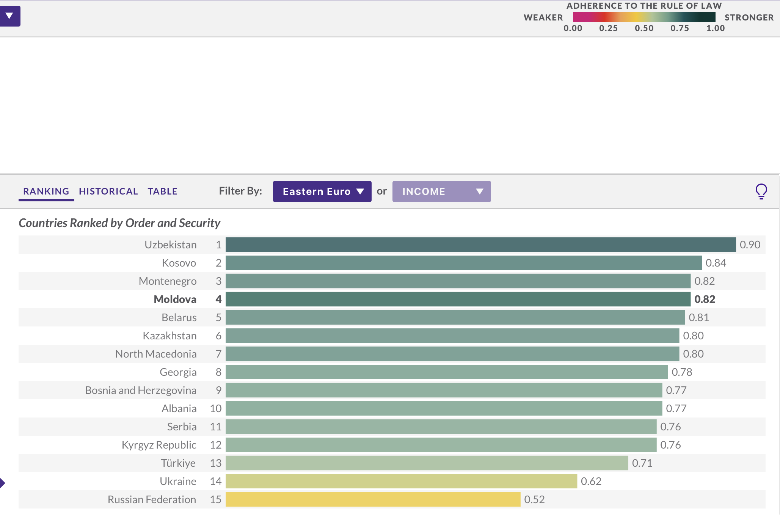Click the Bosnia and Herzegovina label
The height and width of the screenshot is (532, 780).
tap(141, 390)
